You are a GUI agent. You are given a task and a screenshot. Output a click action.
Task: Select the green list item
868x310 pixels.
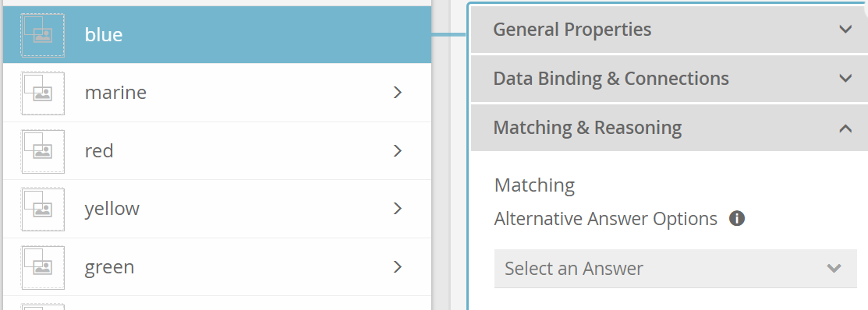[x=217, y=267]
